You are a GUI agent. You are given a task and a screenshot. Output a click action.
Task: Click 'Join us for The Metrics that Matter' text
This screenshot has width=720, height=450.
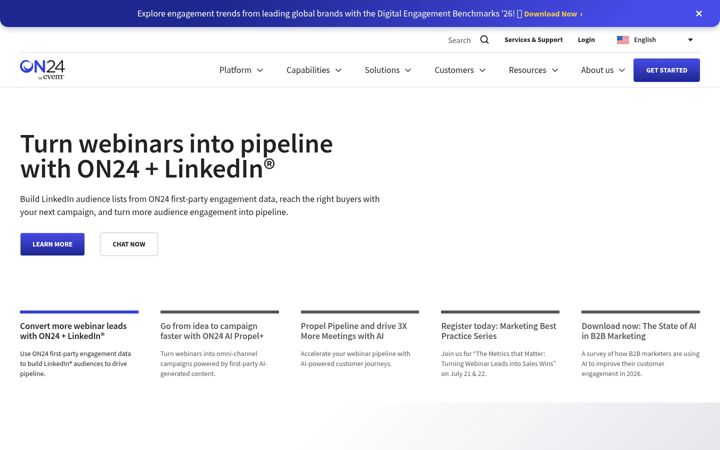click(x=498, y=364)
